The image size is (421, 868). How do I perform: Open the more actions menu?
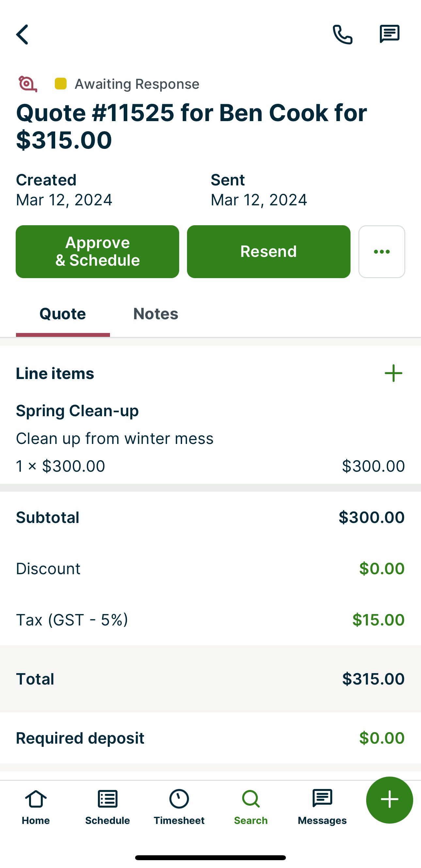382,252
